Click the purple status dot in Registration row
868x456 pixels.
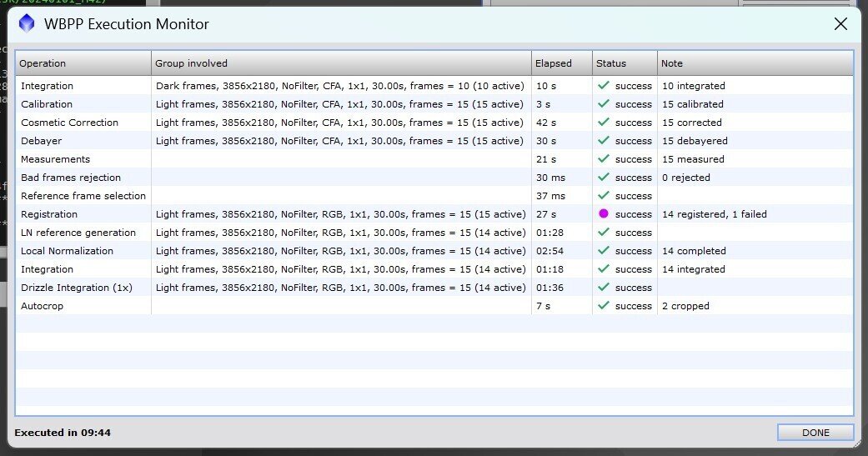(x=604, y=213)
